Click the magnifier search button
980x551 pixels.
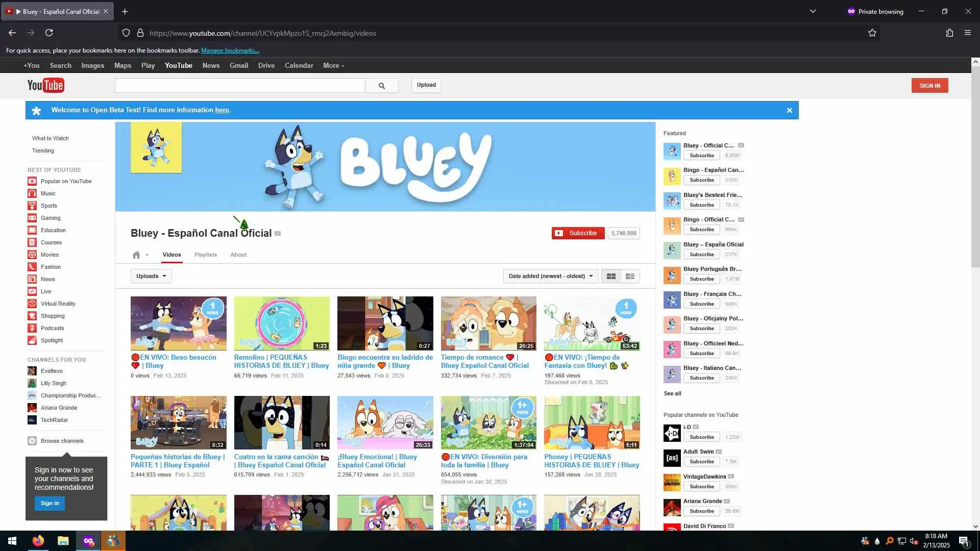point(381,86)
